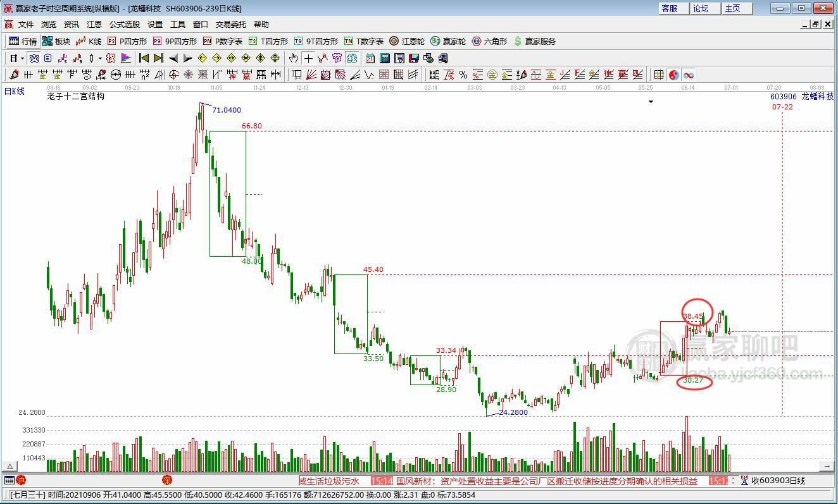
Task: Open the T四方形 tool
Action: click(x=268, y=41)
